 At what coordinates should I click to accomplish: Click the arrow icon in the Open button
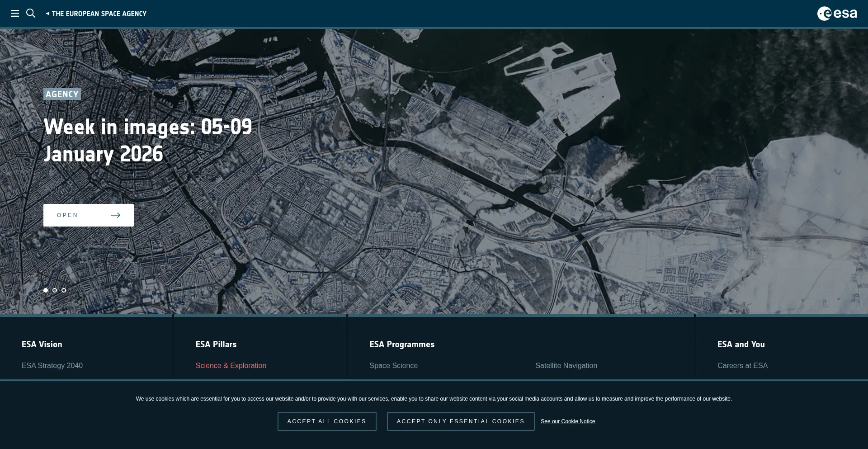click(116, 215)
